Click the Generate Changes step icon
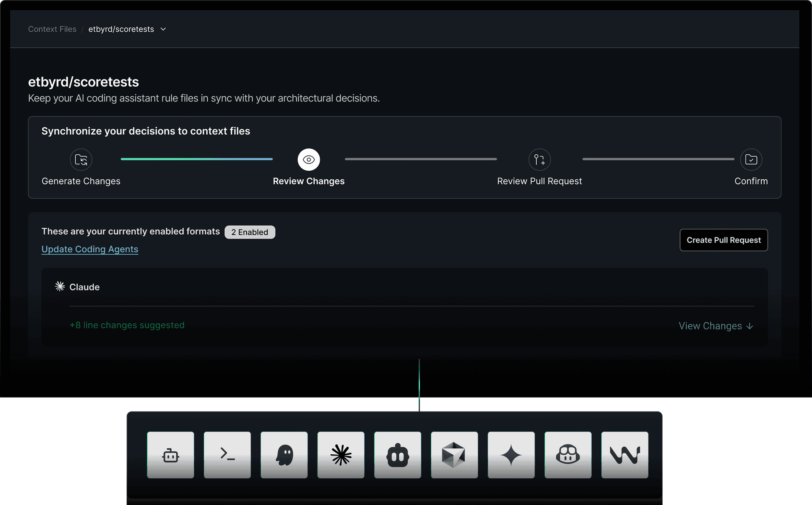Viewport: 812px width, 505px height. [81, 160]
